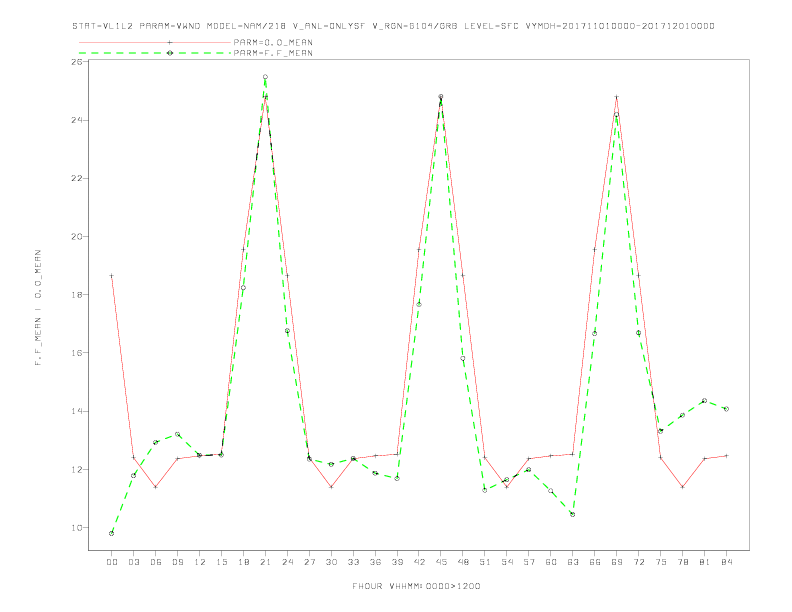Screen dimensions: 792x612
Task: Click the x-axis tick label 48
Action: (x=463, y=562)
